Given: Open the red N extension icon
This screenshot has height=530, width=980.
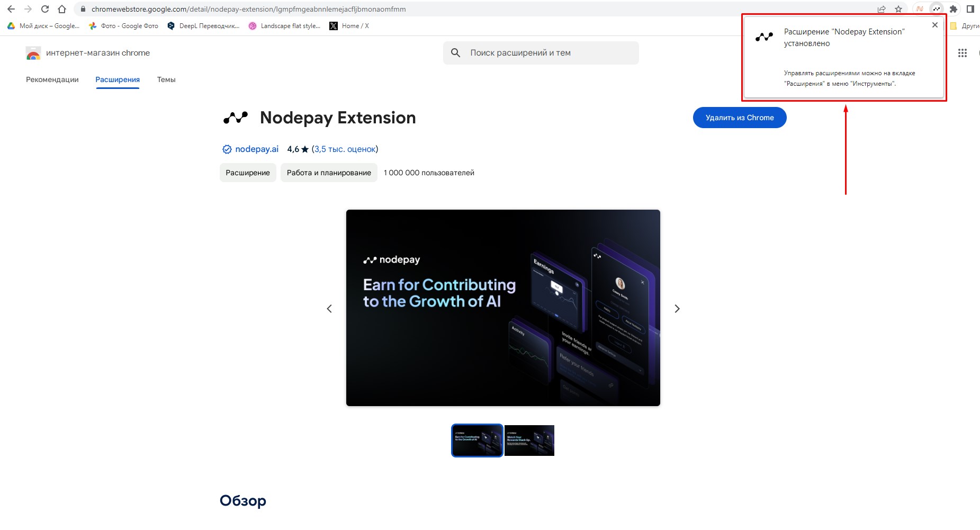Looking at the screenshot, I should [x=920, y=9].
